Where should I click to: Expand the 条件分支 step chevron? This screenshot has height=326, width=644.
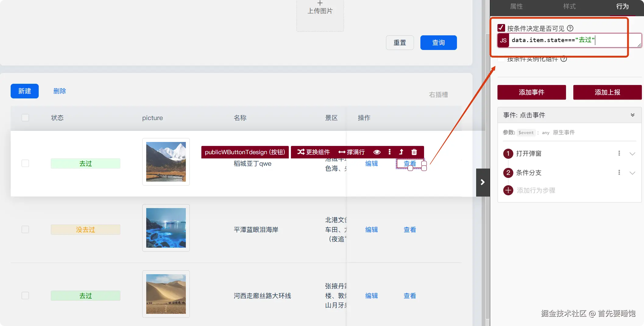(x=632, y=173)
